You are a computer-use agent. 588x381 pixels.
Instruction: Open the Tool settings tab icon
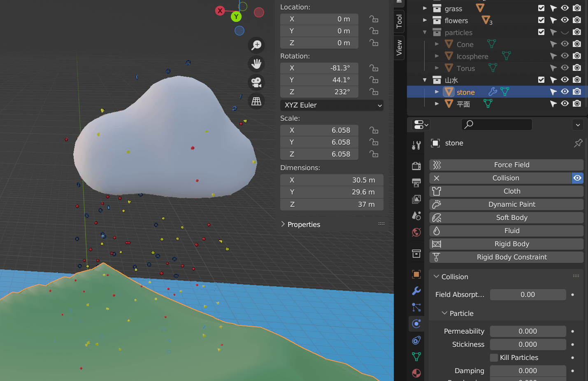tap(416, 145)
